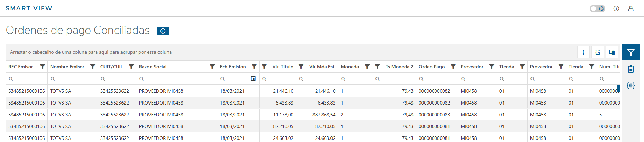Click the CUIT/CUIL search filter field

[x=118, y=79]
